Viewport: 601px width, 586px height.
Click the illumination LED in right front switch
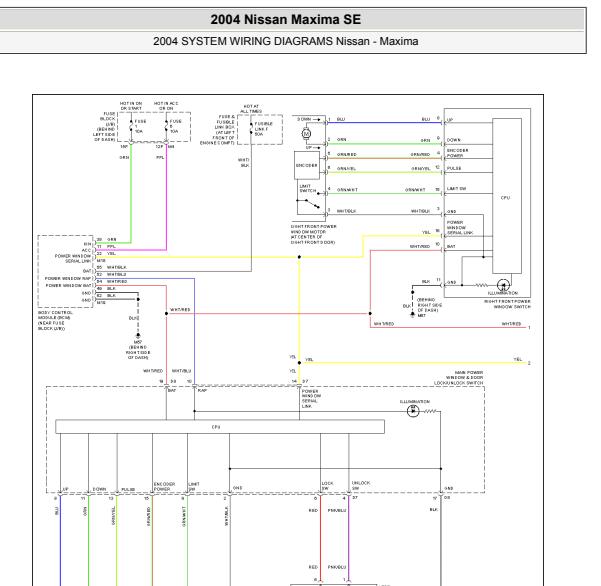(x=503, y=285)
